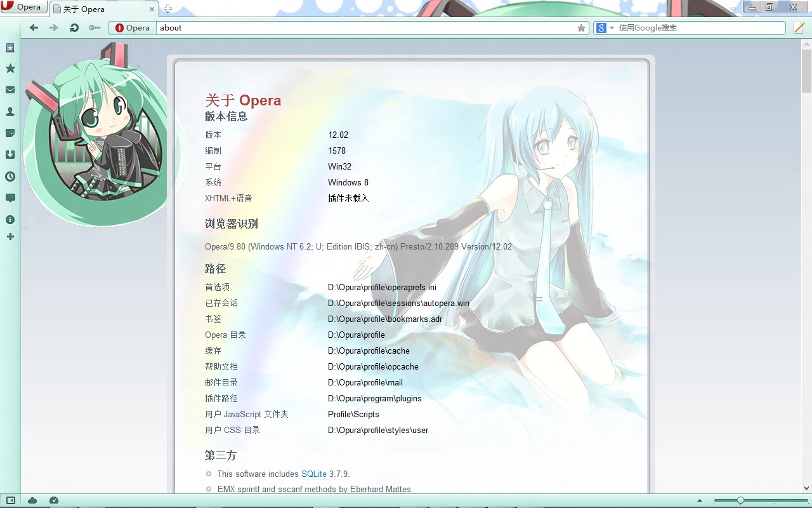812x508 pixels.
Task: Open the Google search engine dropdown
Action: 606,28
